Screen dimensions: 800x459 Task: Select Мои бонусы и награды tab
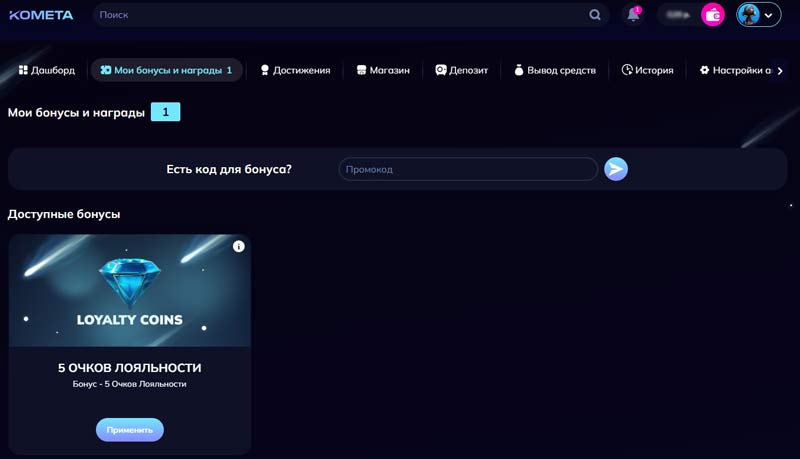[x=166, y=70]
